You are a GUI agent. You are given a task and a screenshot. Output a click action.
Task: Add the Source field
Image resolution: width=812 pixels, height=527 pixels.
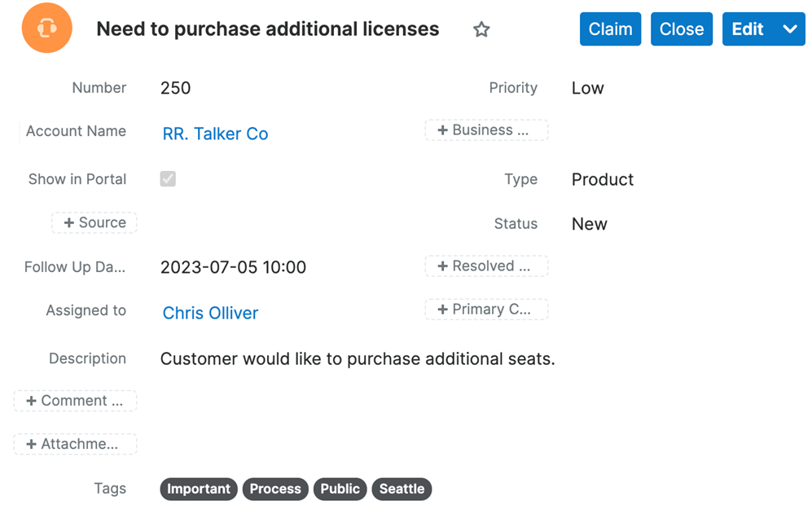94,222
